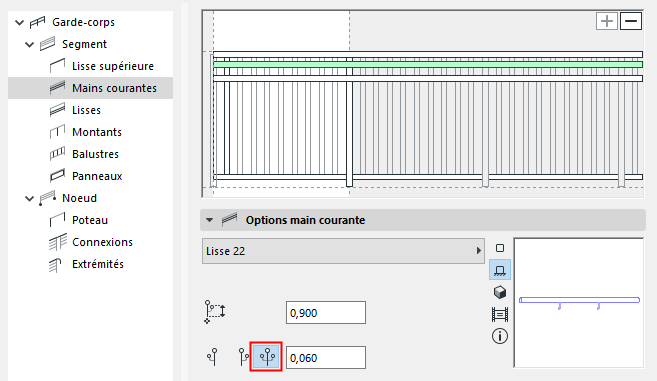Open the Montants settings page
The width and height of the screenshot is (657, 381).
(97, 132)
